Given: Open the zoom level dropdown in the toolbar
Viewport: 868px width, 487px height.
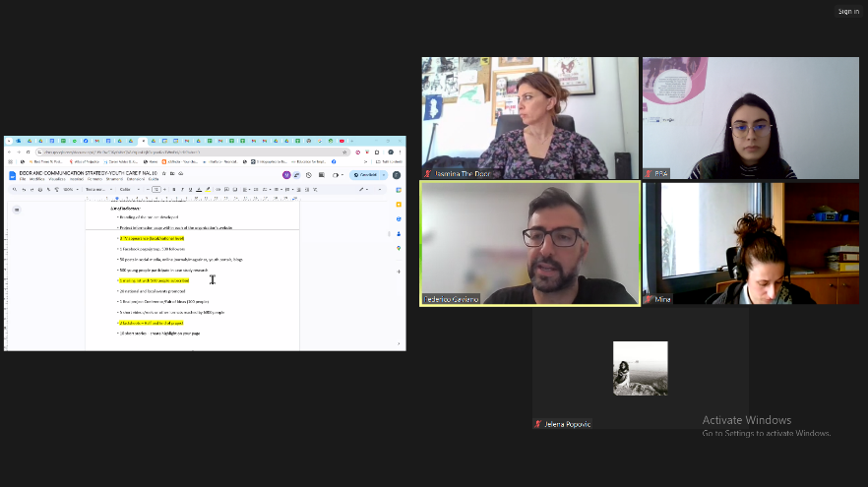Looking at the screenshot, I should coord(69,189).
